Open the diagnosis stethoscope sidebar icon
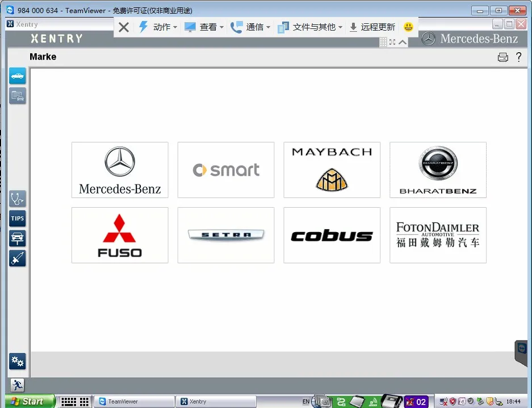Screen dimensions: 532x408 17,199
